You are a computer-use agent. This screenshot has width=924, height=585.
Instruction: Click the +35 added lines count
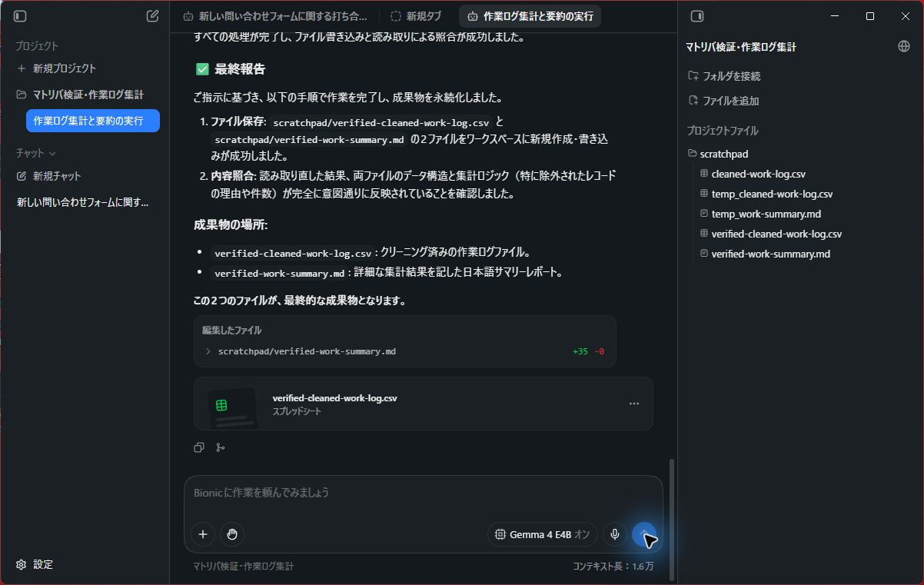pyautogui.click(x=580, y=351)
